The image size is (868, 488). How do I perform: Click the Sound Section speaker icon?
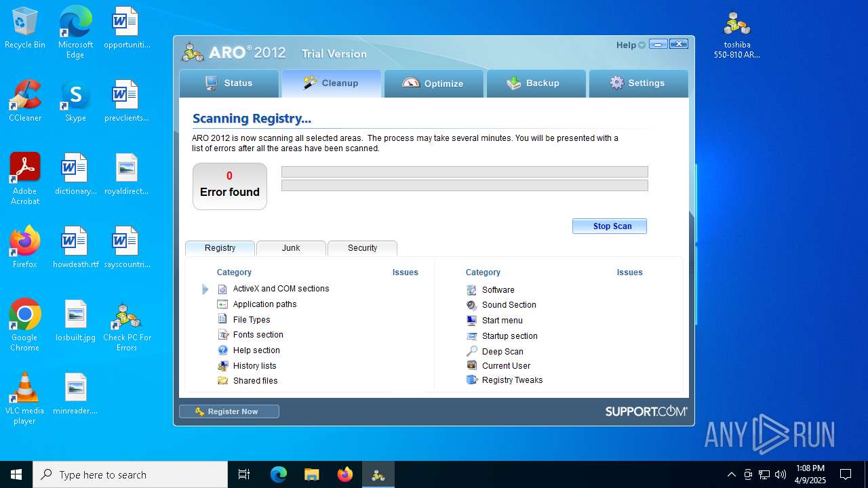pos(472,305)
